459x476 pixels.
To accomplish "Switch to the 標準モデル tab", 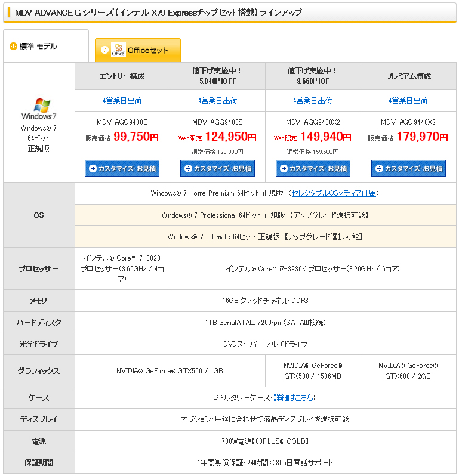I will 46,46.
